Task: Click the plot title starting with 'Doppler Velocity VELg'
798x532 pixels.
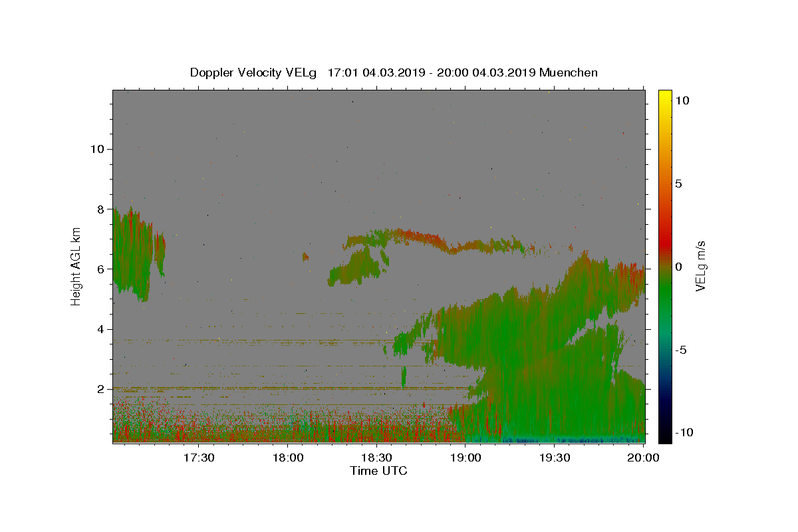Action: 394,72
